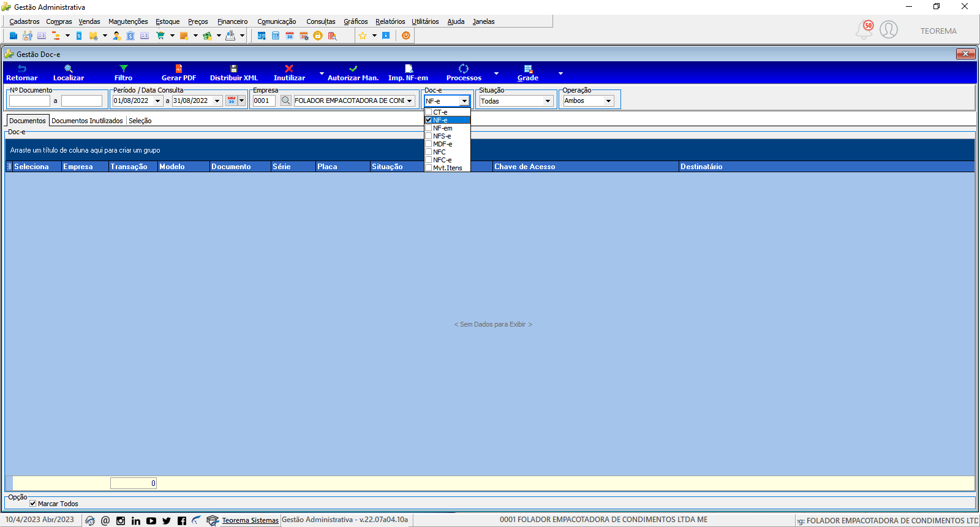Toggle the Marcar Todos checkbox
Viewport: 980px width, 527px height.
(33, 504)
